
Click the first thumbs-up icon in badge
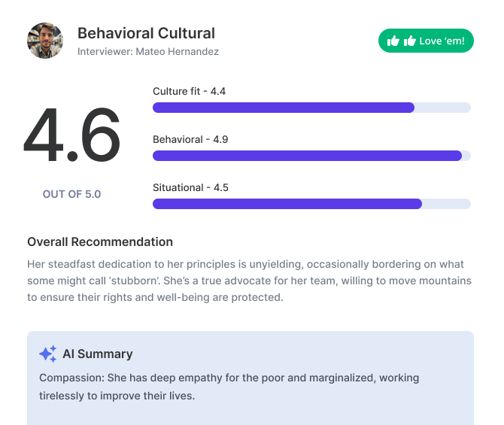tap(393, 41)
